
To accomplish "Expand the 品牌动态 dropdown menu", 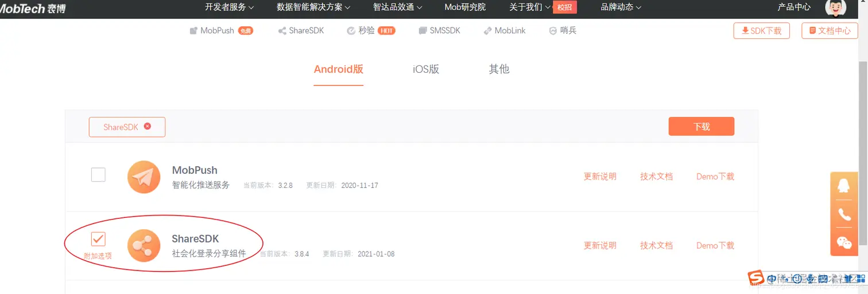I will pos(621,7).
